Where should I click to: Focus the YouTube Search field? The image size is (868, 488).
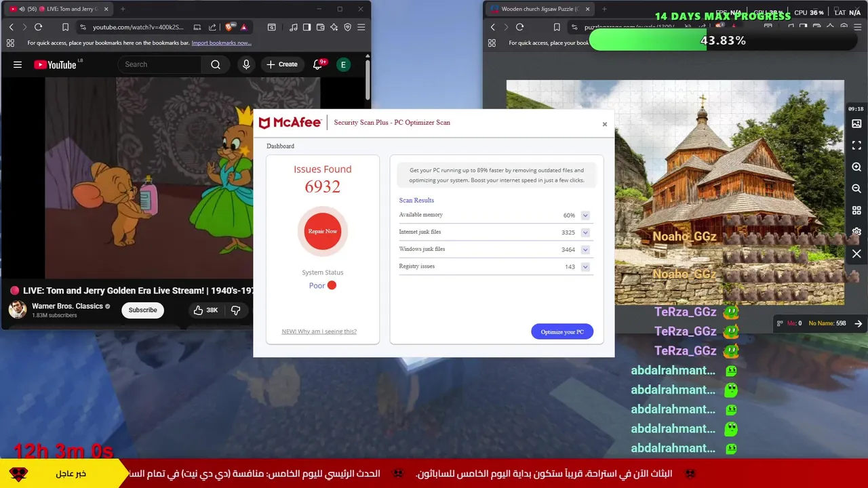point(160,64)
